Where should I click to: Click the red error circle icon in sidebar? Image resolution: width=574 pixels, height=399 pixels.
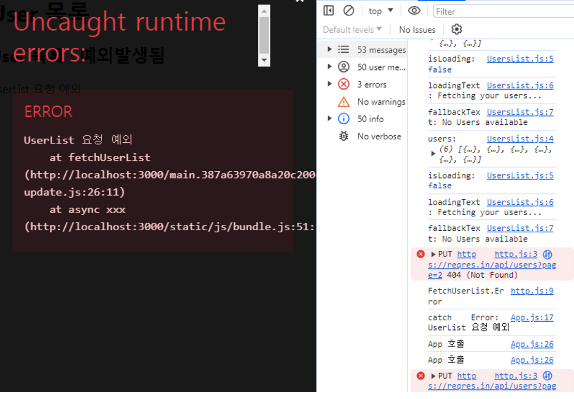click(x=343, y=84)
